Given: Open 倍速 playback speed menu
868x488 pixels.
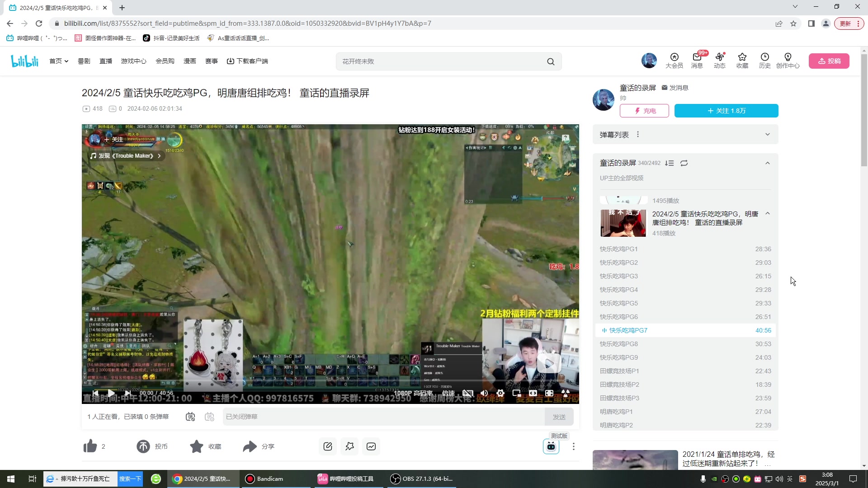Looking at the screenshot, I should coord(448,393).
